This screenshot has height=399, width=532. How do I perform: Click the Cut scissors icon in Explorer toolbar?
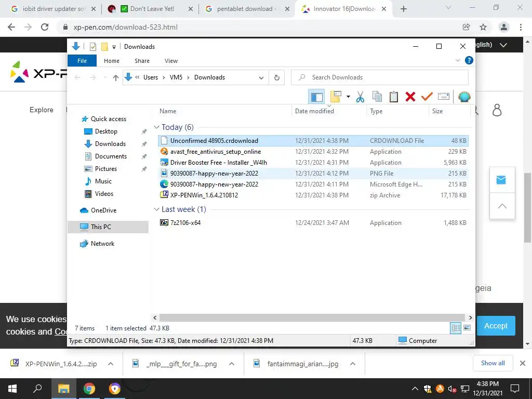tap(360, 97)
